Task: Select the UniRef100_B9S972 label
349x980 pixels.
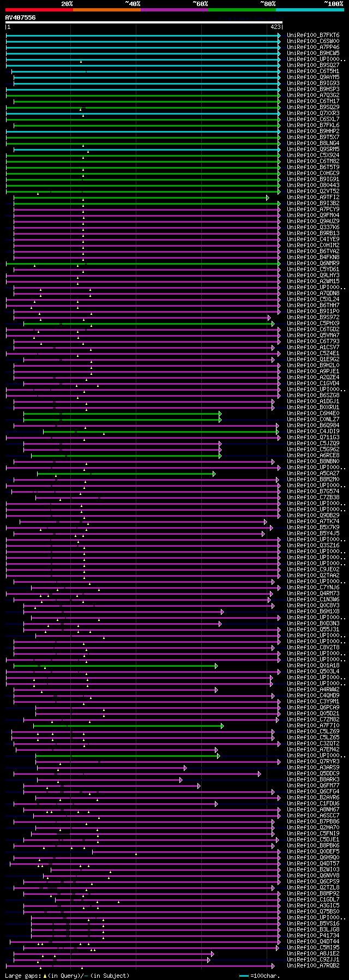Action: point(313,317)
